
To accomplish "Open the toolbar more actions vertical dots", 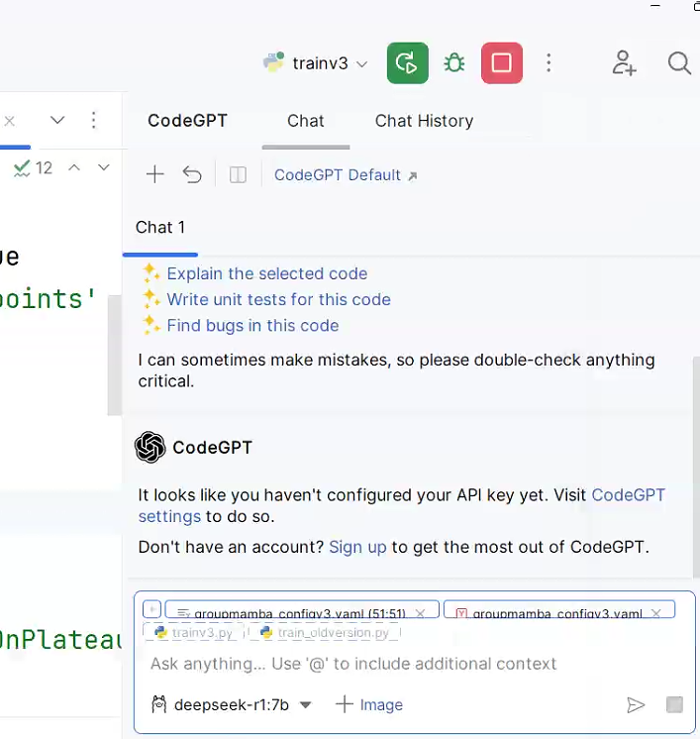I will [x=549, y=63].
